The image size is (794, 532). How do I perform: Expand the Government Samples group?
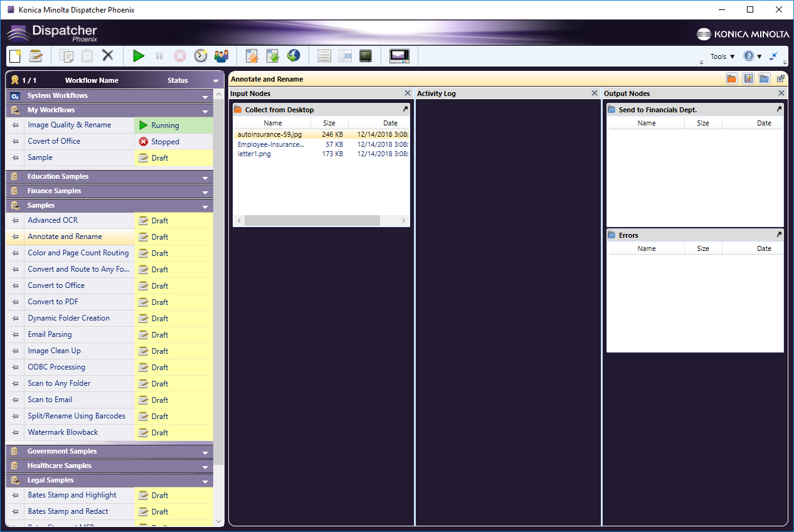pyautogui.click(x=205, y=452)
